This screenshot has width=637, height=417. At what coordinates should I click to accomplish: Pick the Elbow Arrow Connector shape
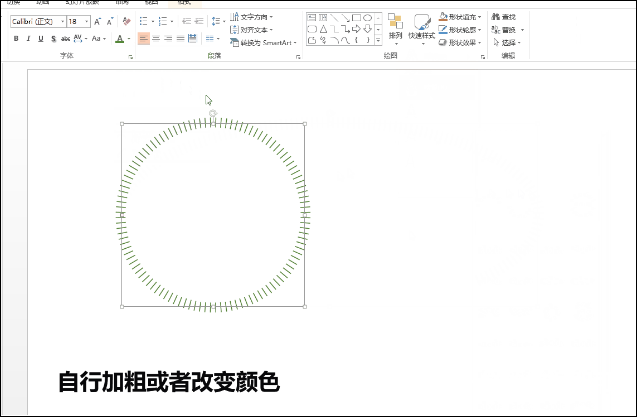[x=345, y=29]
